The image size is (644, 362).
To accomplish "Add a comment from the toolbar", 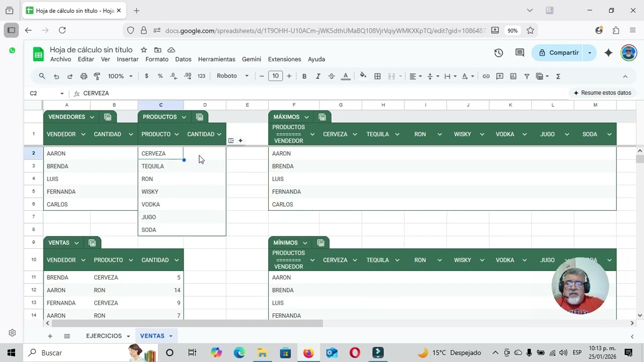I will [500, 76].
